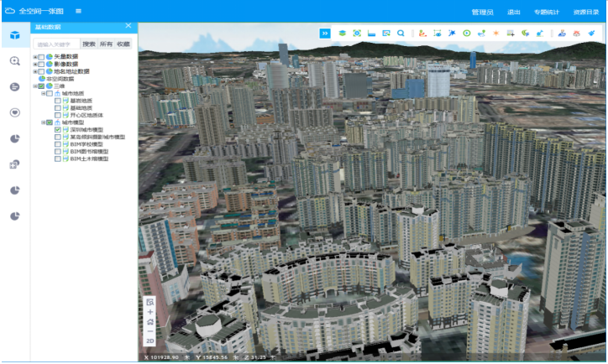Click the viewshed eye-in-frame icon
The height and width of the screenshot is (364, 608).
click(438, 34)
